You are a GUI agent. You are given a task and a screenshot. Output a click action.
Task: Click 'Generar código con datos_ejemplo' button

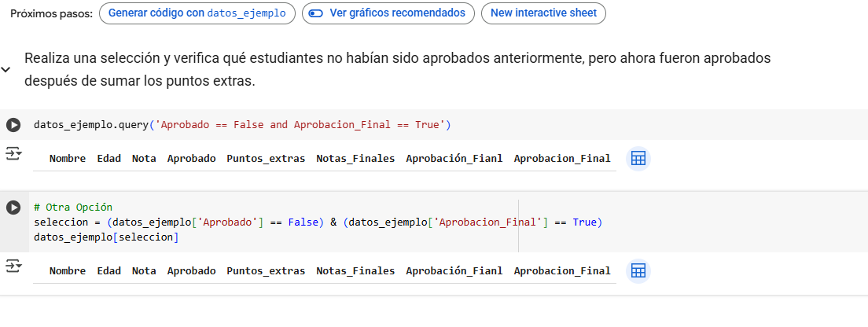(x=197, y=13)
